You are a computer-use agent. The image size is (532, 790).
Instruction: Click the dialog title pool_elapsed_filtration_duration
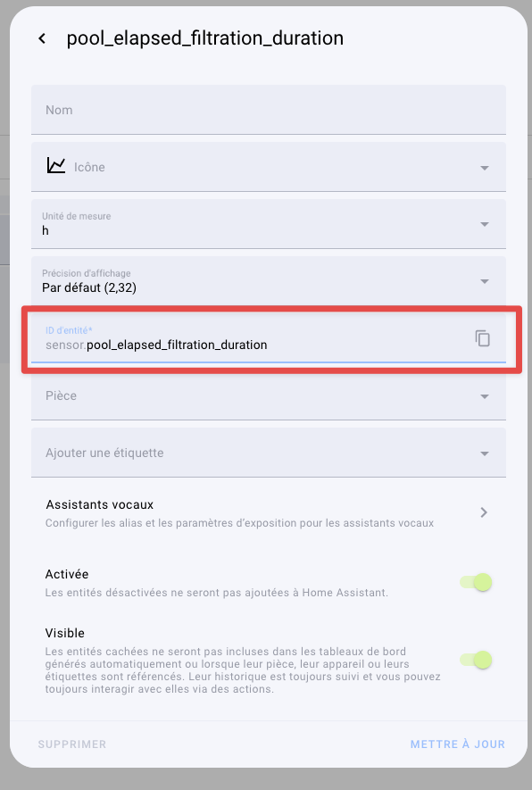(x=205, y=38)
